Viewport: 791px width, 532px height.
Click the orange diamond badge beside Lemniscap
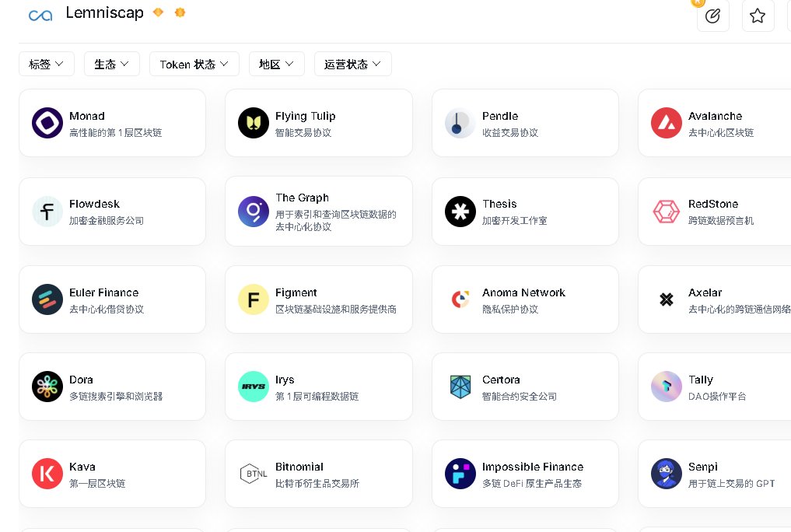point(159,12)
